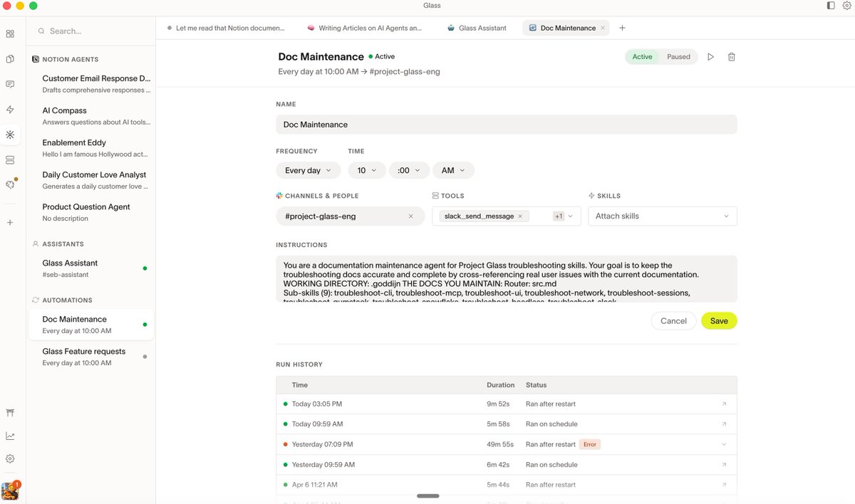Open the analytics chart sidebar icon
Image resolution: width=855 pixels, height=504 pixels.
point(10,436)
